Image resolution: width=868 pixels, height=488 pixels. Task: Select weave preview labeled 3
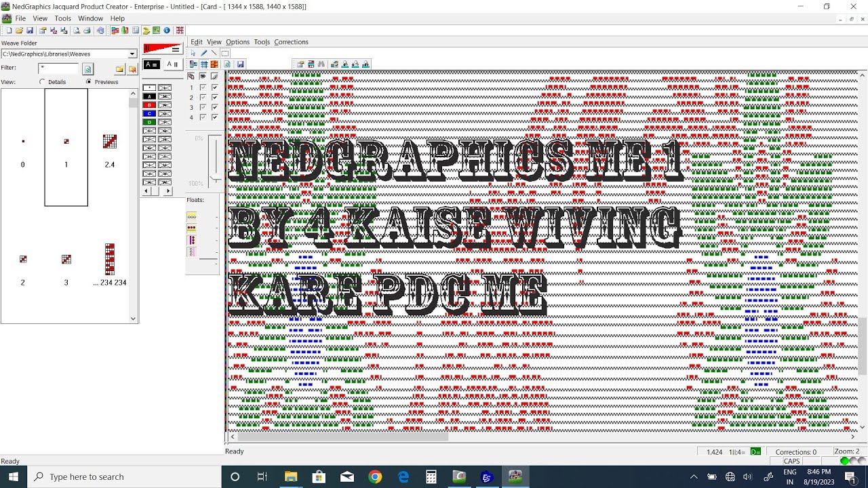pos(66,259)
